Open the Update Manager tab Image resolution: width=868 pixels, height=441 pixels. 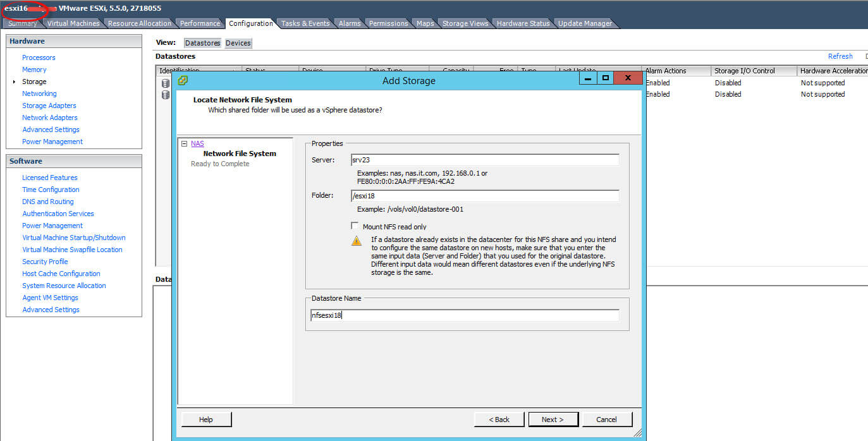click(x=584, y=23)
